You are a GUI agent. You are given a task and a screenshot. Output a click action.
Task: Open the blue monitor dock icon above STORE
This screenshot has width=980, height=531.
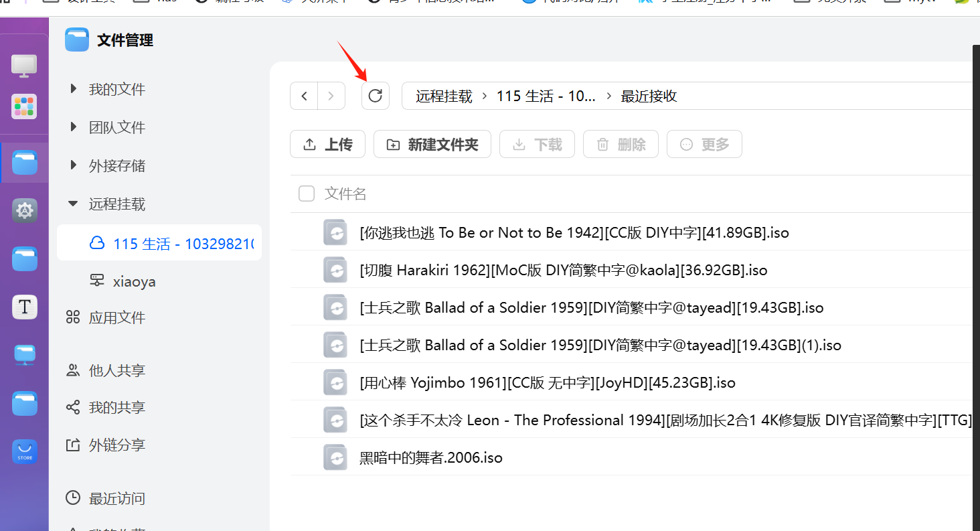[25, 355]
